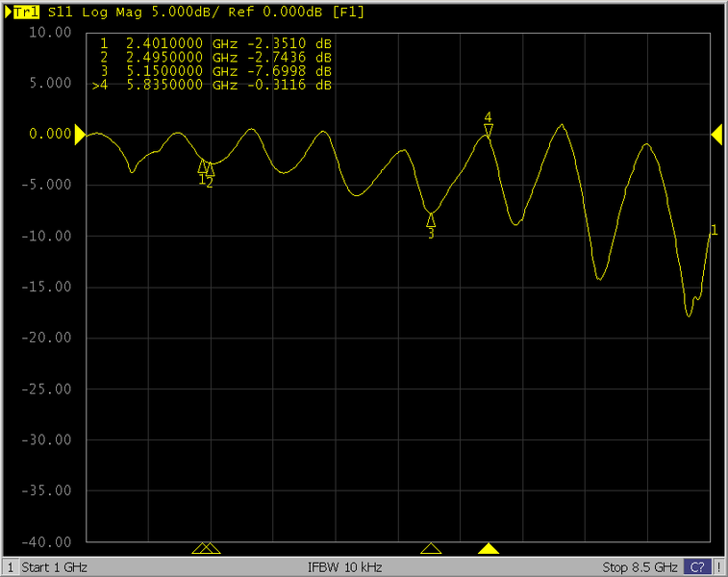Click the Start 1 GHz frequency field
The width and height of the screenshot is (728, 577).
coord(56,566)
